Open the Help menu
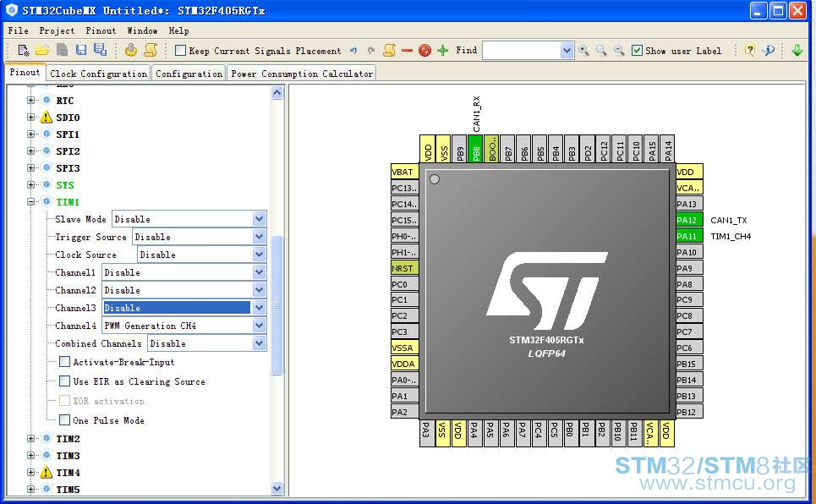Screen dimensions: 816x504 point(178,30)
